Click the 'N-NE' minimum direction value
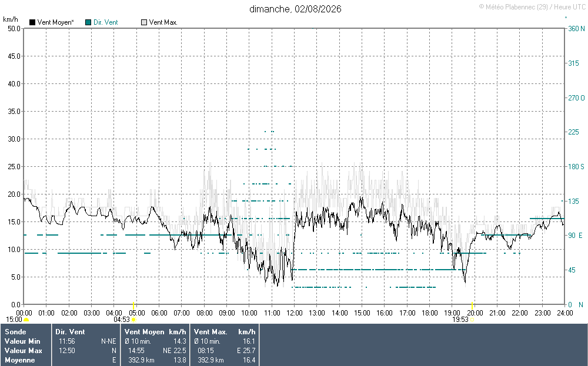 pos(109,341)
